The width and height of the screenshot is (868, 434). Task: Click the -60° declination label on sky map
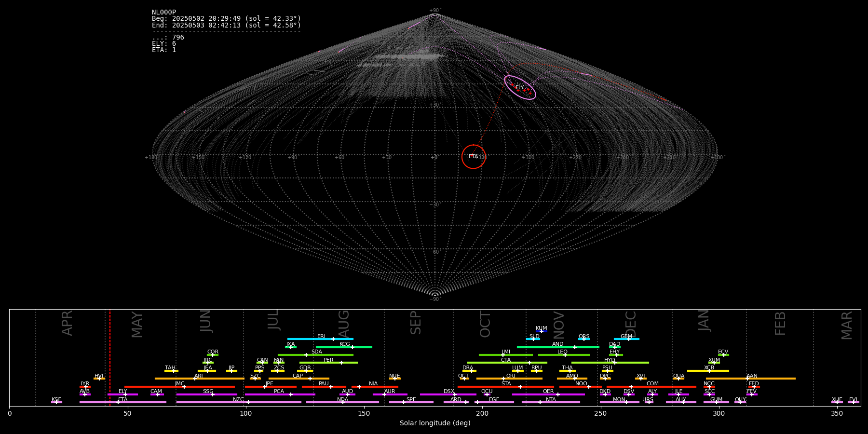click(435, 252)
